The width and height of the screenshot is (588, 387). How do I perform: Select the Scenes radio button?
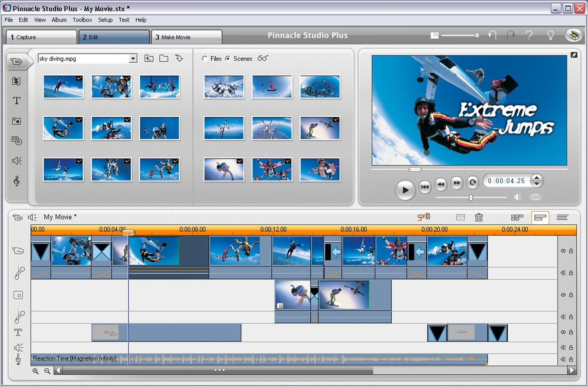coord(228,59)
